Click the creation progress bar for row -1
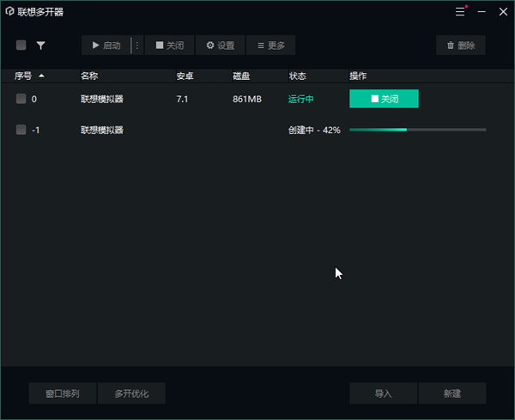 [418, 130]
